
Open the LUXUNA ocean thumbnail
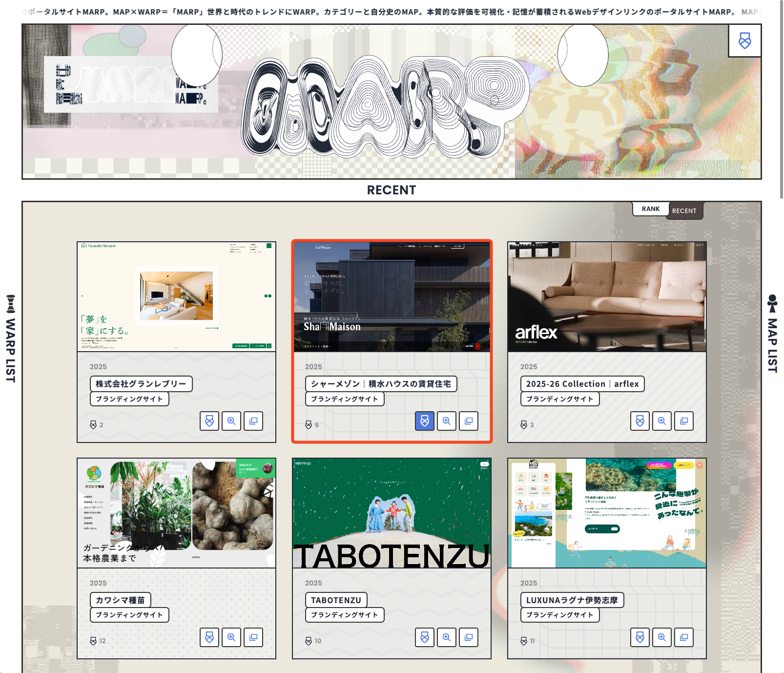click(607, 513)
